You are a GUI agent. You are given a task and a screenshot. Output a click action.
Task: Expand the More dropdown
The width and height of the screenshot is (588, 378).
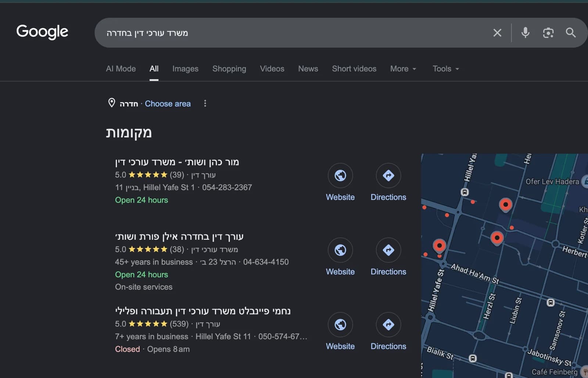403,69
